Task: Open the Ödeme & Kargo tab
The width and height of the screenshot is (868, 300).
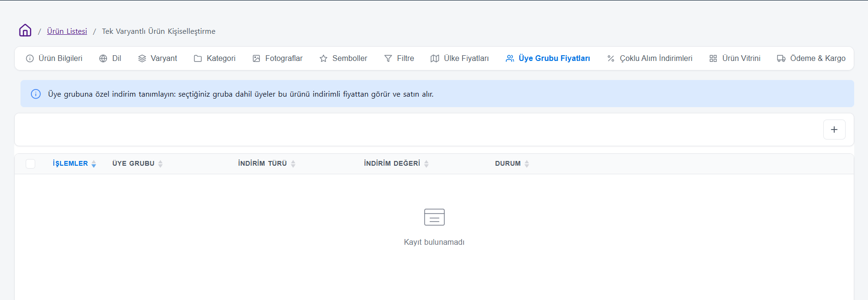Action: [811, 58]
